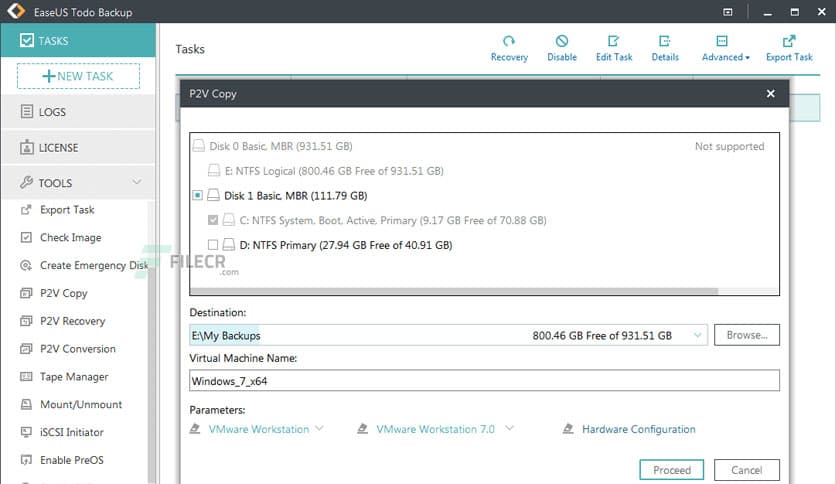Toggle the Disk 1 Basic MBR checkbox

pyautogui.click(x=197, y=196)
